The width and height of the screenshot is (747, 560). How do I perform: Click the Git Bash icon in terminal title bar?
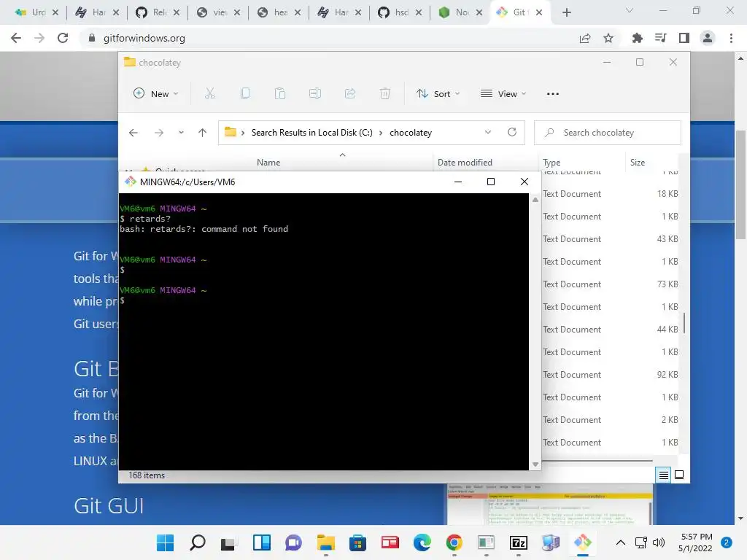[130, 182]
